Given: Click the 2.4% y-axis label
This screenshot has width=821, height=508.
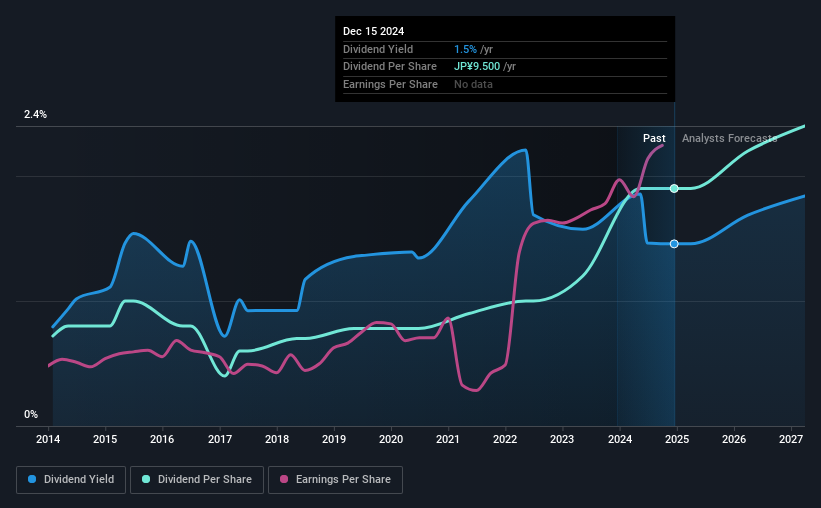Looking at the screenshot, I should [x=35, y=115].
